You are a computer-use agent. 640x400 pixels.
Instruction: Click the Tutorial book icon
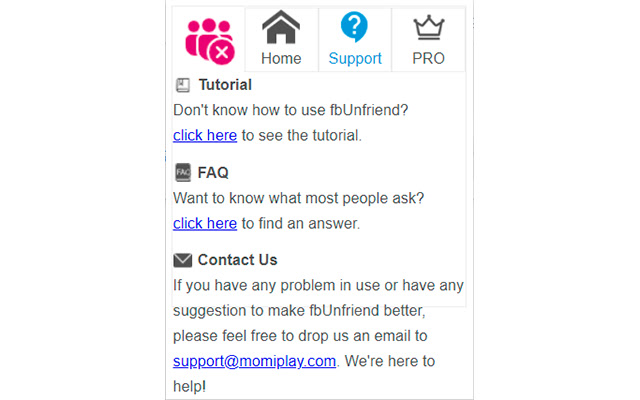pyautogui.click(x=182, y=85)
